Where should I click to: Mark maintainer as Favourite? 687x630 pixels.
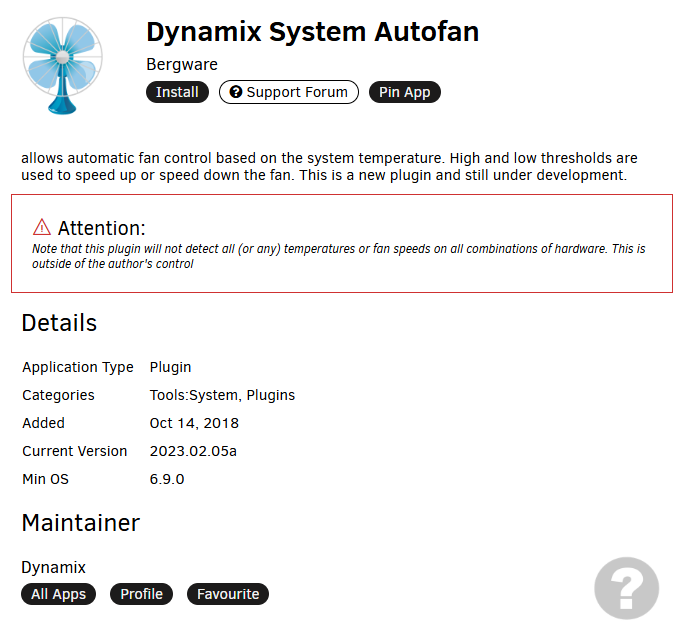pyautogui.click(x=228, y=594)
